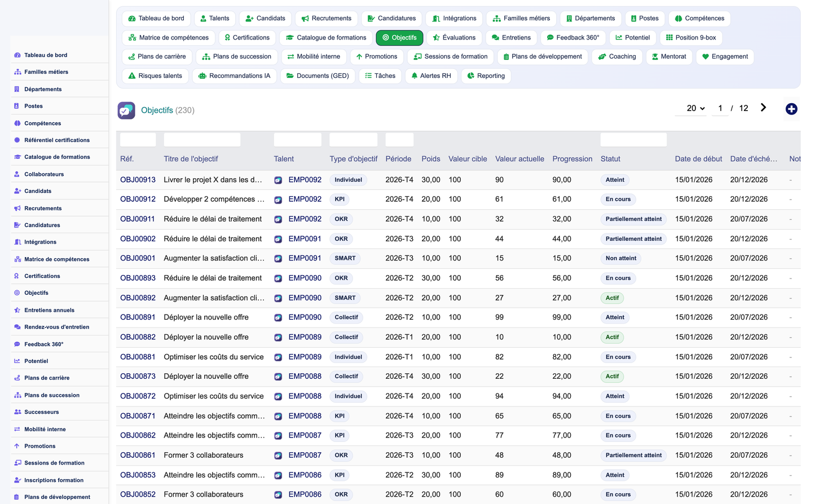Open the Position 9-box grid tab
The image size is (815, 504).
[x=690, y=37]
